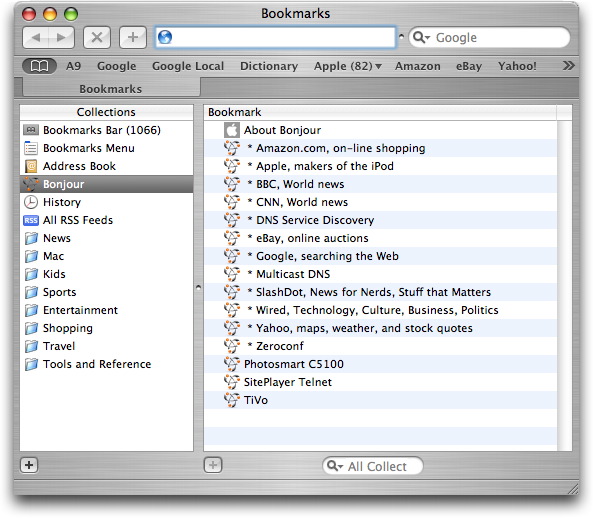This screenshot has height=518, width=593.
Task: Show hidden bookmarks bar items chevron
Action: point(568,66)
